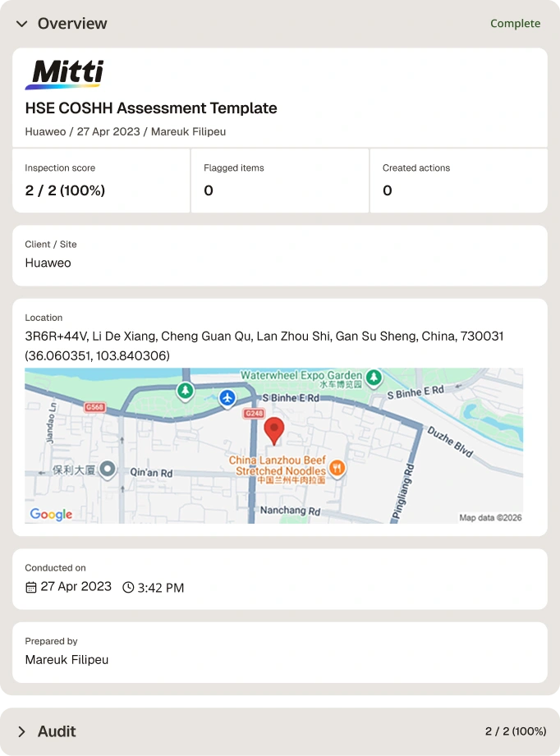
Task: Click the clock icon beside 3:42 PM
Action: pos(128,587)
